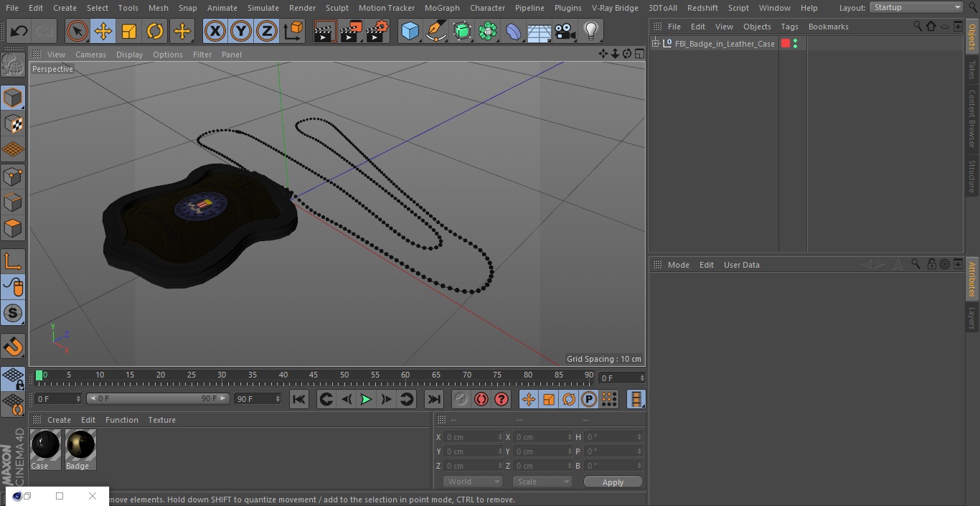The width and height of the screenshot is (980, 506).
Task: Switch to Texture mode
Action: coord(13,123)
